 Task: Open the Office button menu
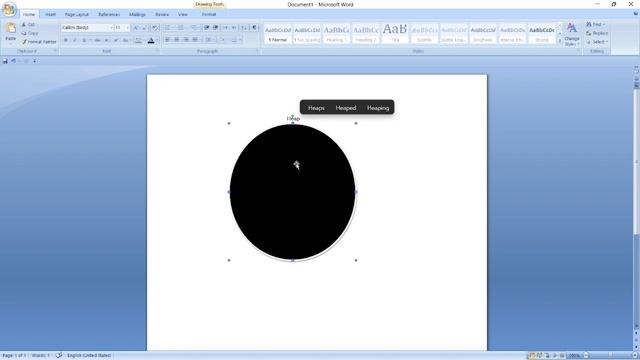tap(9, 9)
